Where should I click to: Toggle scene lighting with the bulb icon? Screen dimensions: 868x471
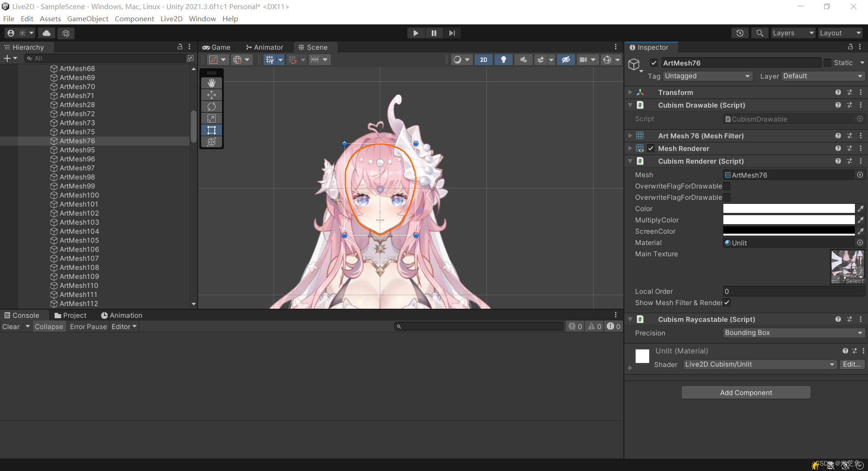[504, 59]
